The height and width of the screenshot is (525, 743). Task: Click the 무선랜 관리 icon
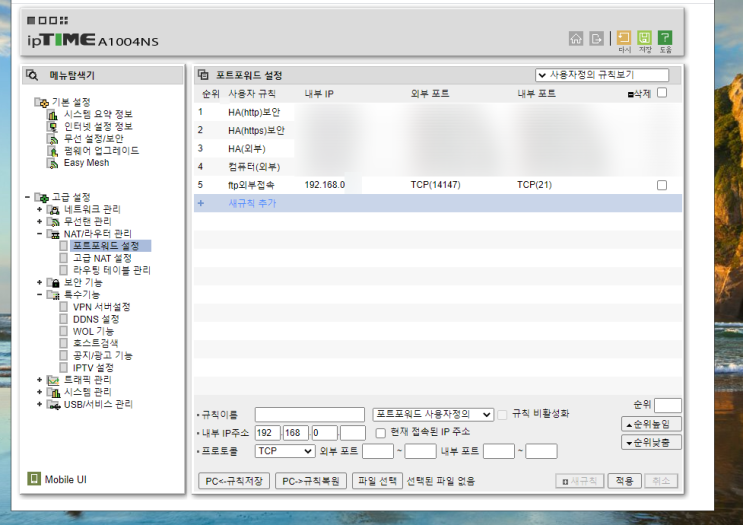click(53, 222)
